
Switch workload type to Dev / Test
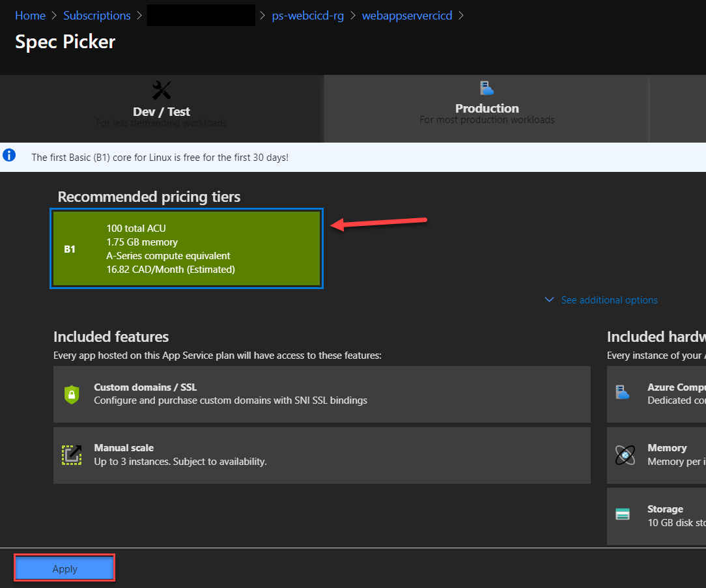(161, 107)
